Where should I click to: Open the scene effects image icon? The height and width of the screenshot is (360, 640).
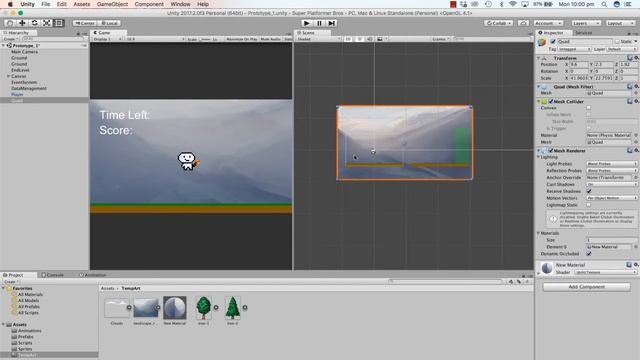click(x=380, y=39)
